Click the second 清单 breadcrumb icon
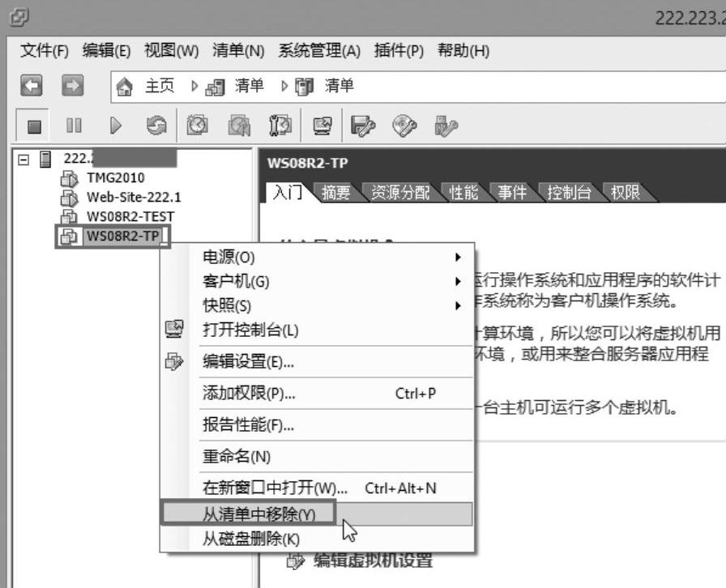Screen dimensions: 726x588 click(x=304, y=87)
